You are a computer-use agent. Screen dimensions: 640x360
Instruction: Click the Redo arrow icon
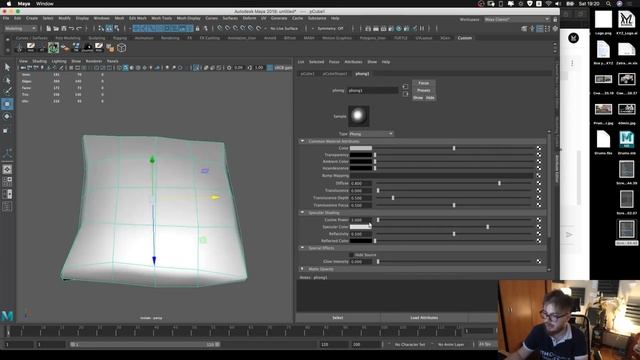[79, 29]
